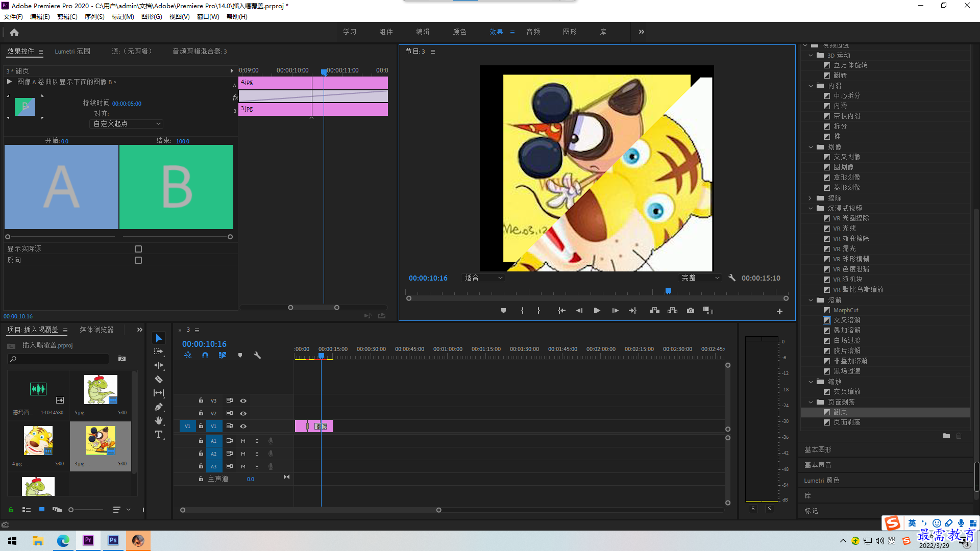Open Photoshop from the Windows taskbar

113,540
